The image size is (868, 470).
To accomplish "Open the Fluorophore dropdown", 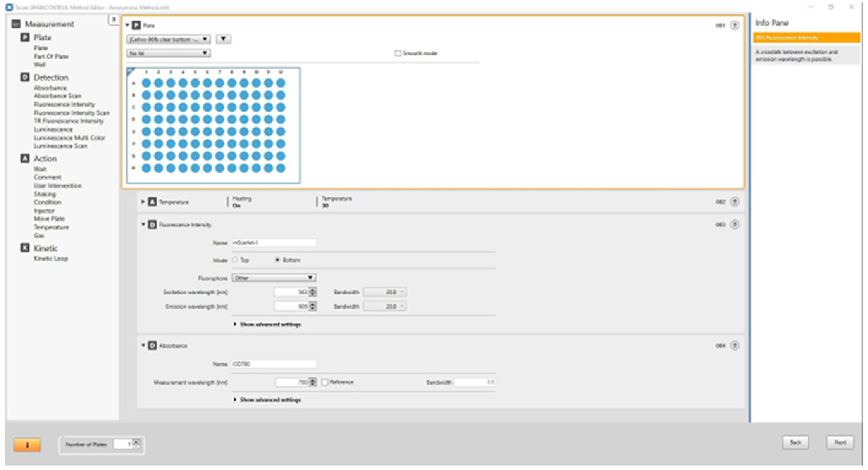I will point(274,278).
